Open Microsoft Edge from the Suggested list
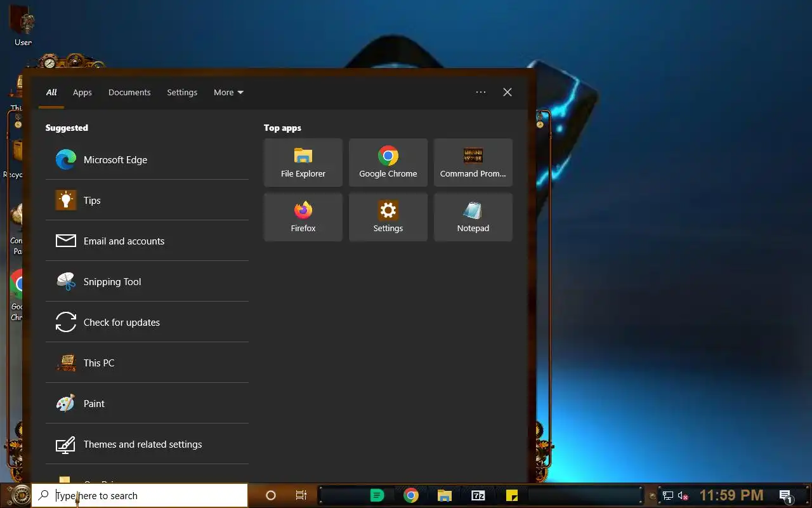Screen dimensions: 812x508 pyautogui.click(x=147, y=159)
